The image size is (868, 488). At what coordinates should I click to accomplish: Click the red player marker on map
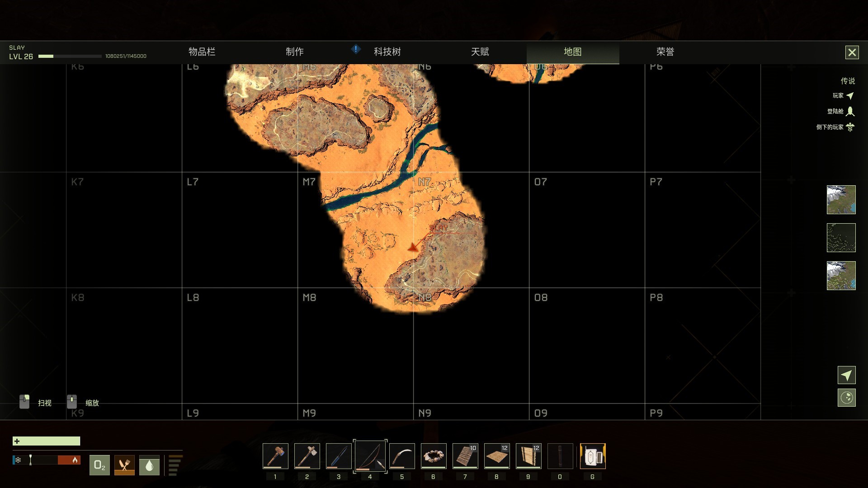click(x=413, y=247)
